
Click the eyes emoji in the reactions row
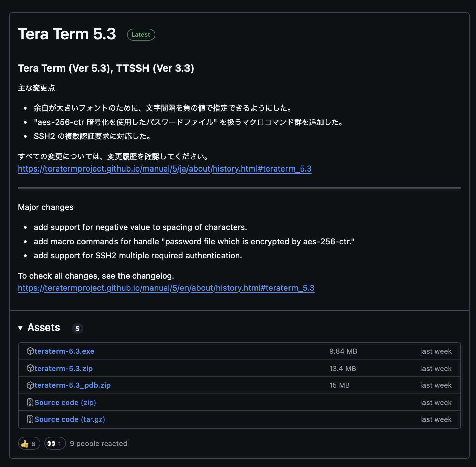coord(51,443)
